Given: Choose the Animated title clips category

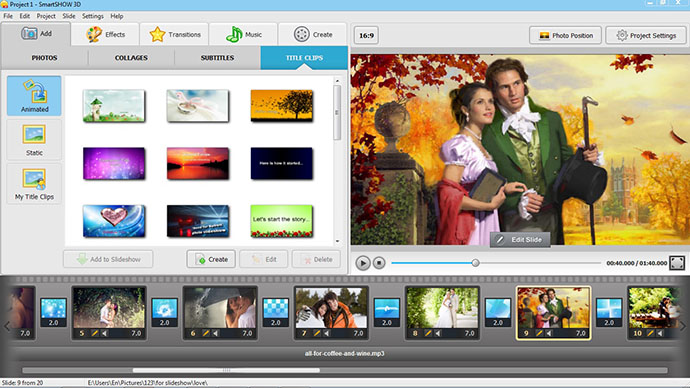Looking at the screenshot, I should (x=34, y=96).
